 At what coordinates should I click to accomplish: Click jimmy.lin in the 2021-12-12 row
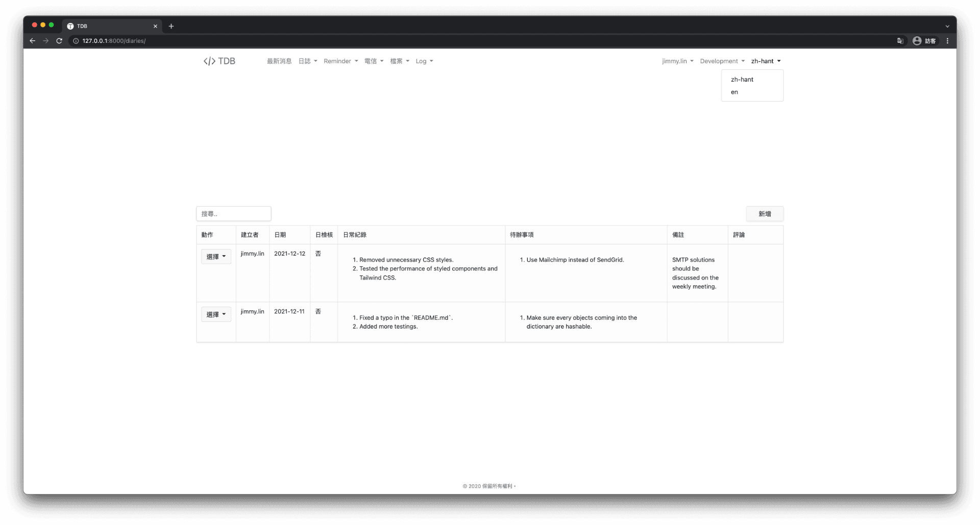[x=253, y=254]
